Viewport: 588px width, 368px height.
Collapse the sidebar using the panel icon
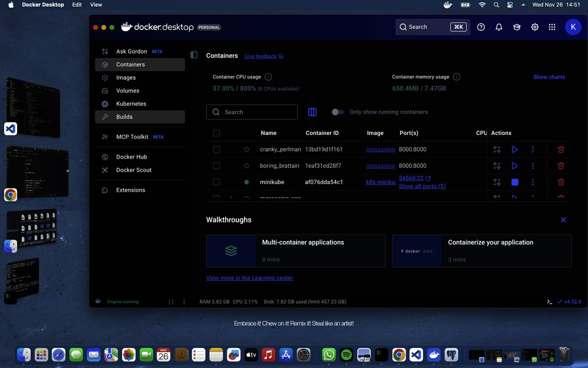(194, 55)
